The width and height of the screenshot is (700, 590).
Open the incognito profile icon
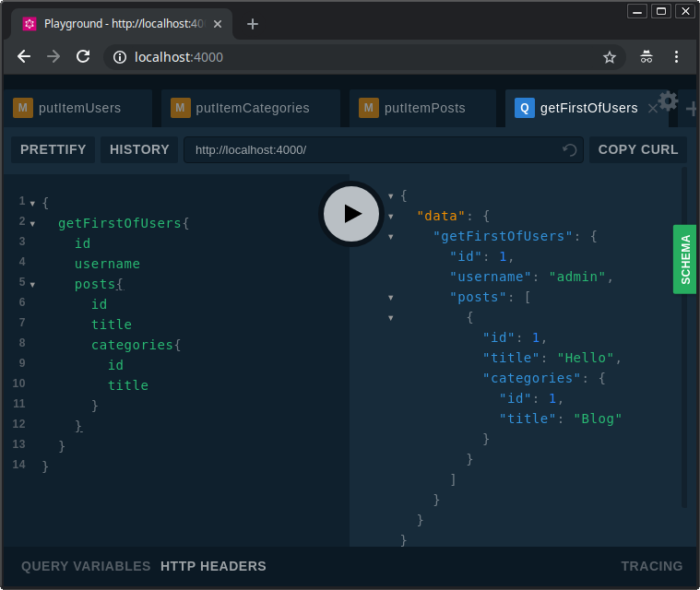point(647,57)
